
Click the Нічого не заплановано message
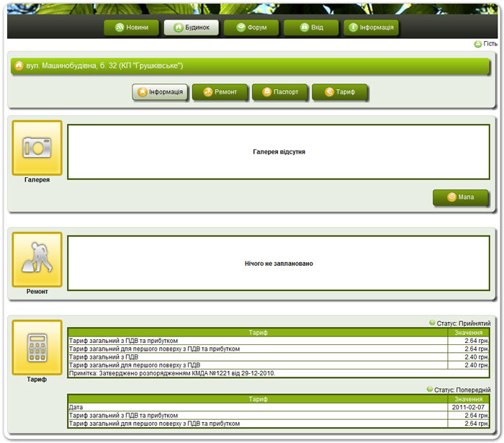coord(279,264)
